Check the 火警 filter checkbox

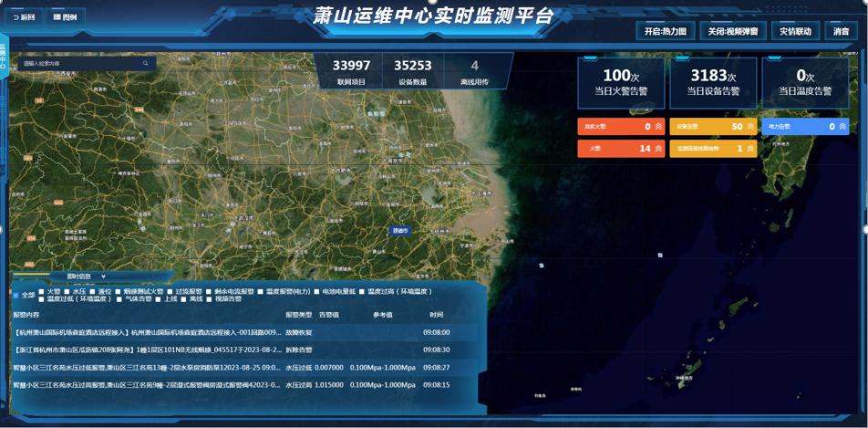click(42, 291)
